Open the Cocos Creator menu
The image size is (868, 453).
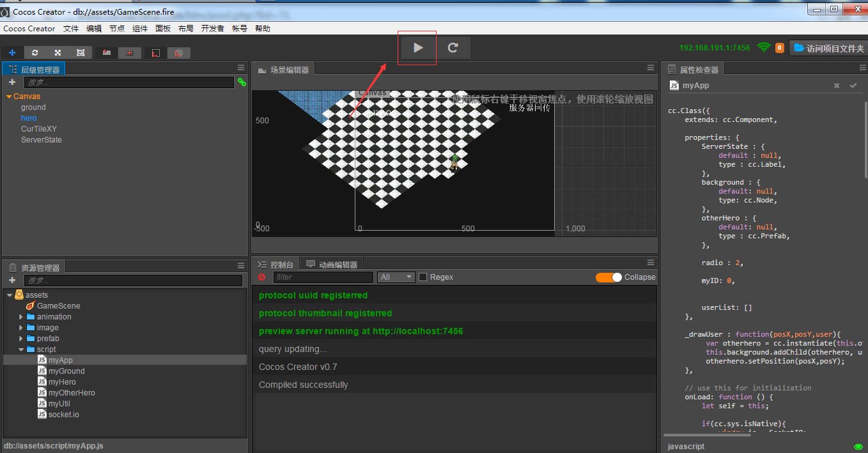[x=29, y=29]
